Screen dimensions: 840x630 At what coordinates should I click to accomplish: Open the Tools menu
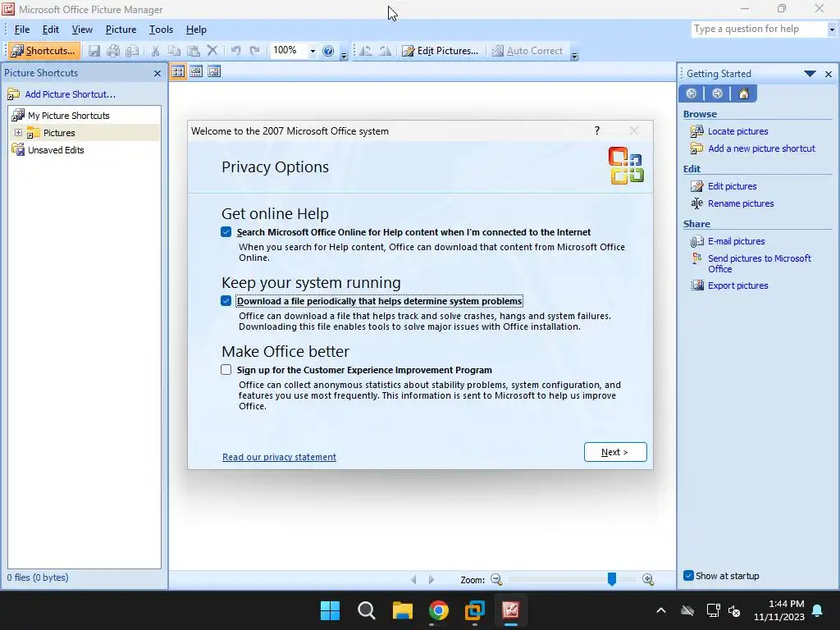(x=161, y=30)
